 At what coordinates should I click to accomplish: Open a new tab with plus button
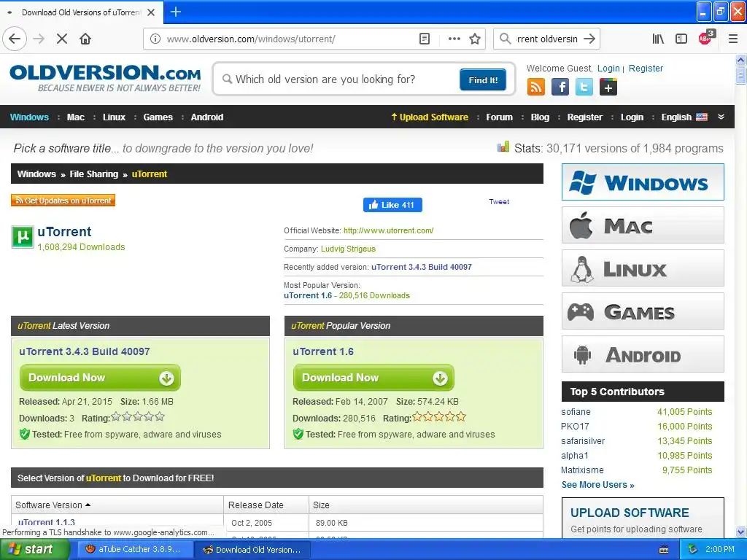pyautogui.click(x=175, y=12)
